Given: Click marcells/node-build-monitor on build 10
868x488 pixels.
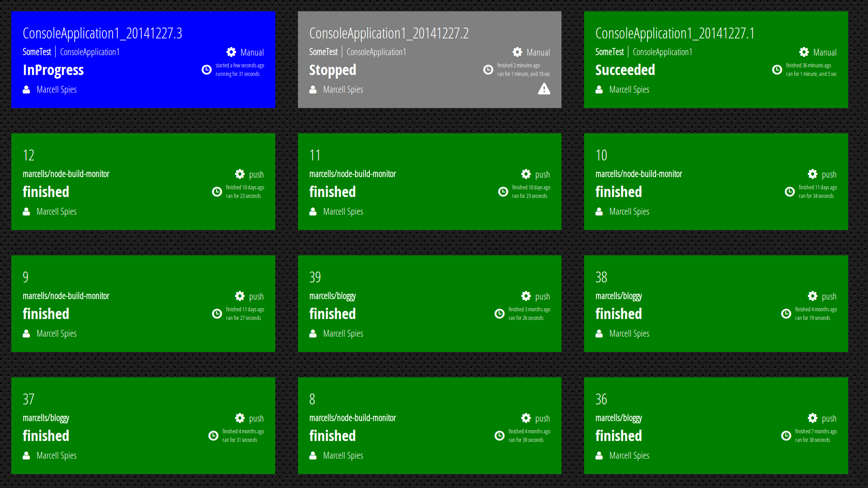Looking at the screenshot, I should point(638,174).
